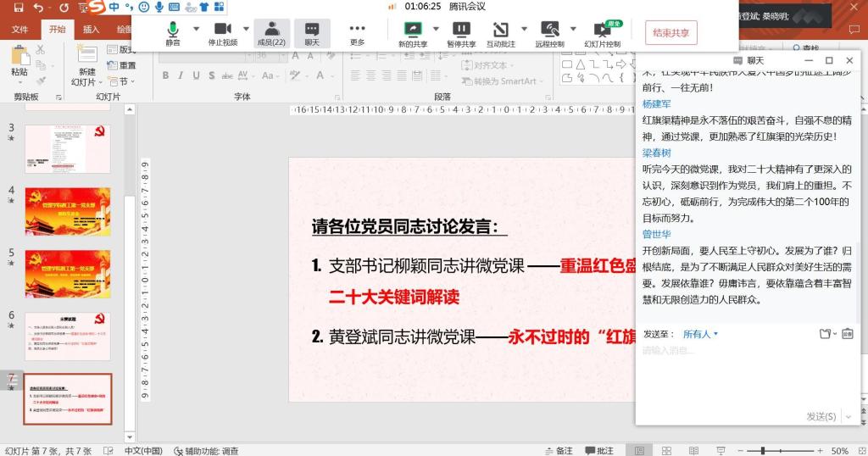Select slide 4 thumbnail in the panel
This screenshot has height=456, width=868.
[x=67, y=211]
